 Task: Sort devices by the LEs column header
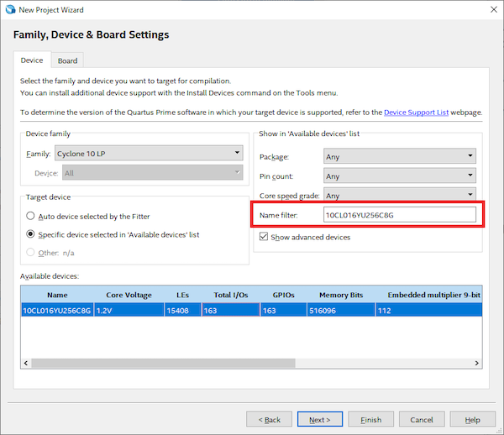pyautogui.click(x=181, y=295)
